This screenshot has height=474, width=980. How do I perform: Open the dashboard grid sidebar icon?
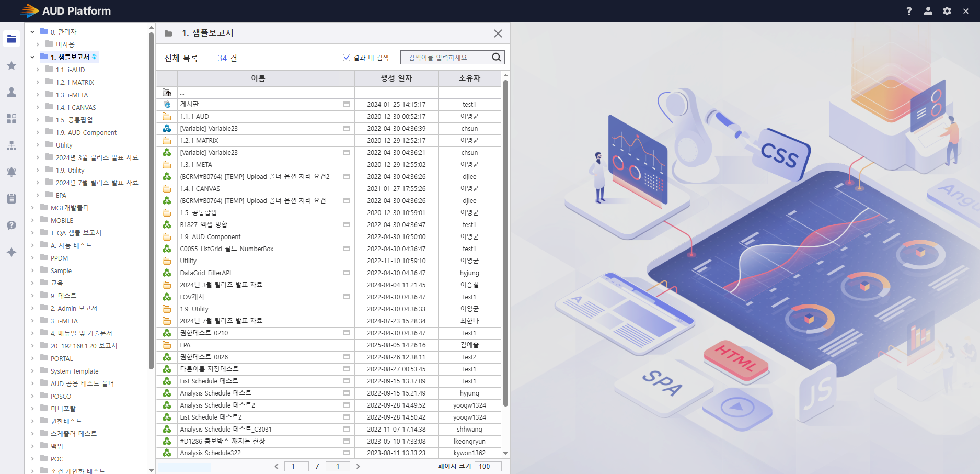[x=11, y=119]
